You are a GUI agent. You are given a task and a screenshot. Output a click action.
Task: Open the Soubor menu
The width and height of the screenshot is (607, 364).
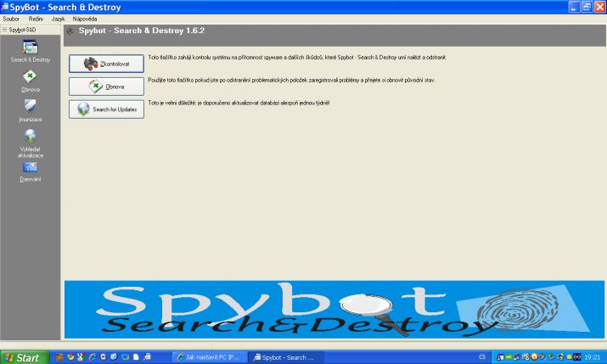(11, 19)
